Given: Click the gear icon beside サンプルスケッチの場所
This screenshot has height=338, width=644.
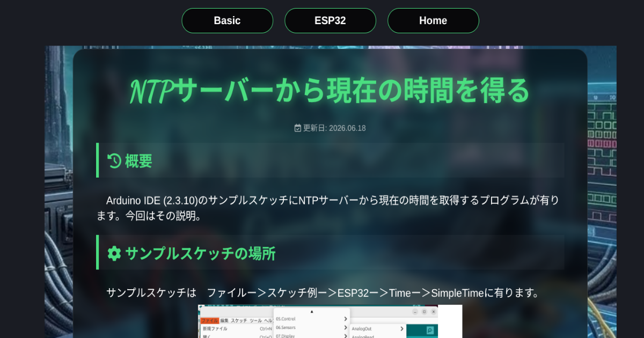Looking at the screenshot, I should (x=114, y=253).
